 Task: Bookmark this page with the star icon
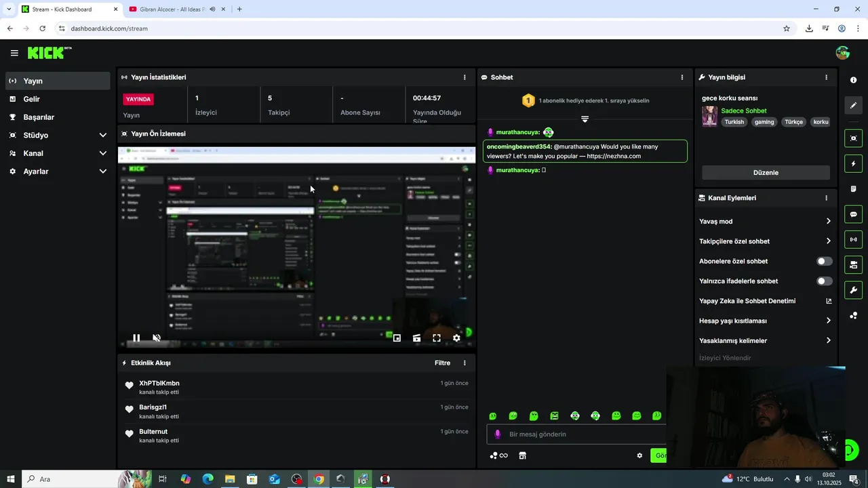787,28
